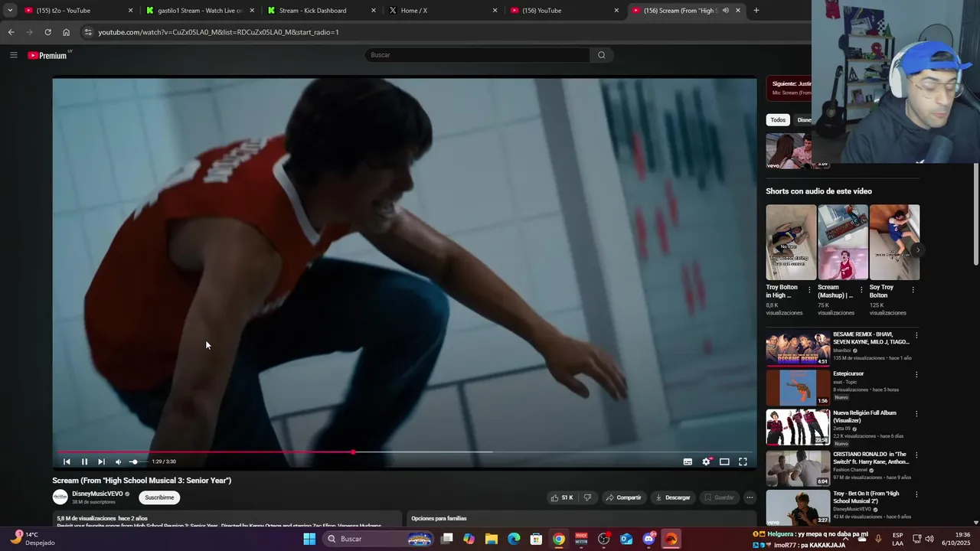Open Troy Bolton in High Short thumbnail

tap(791, 242)
